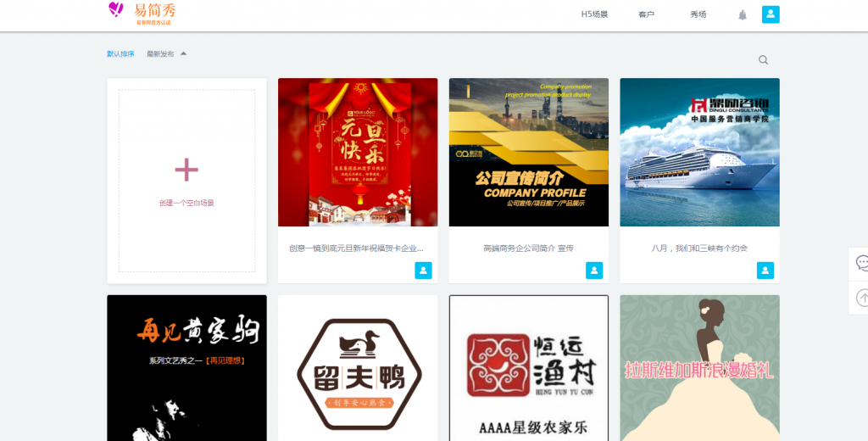The image size is (868, 441).
Task: Open the 拉斯维加斯浪漫婚礼 thumbnail
Action: click(x=699, y=368)
